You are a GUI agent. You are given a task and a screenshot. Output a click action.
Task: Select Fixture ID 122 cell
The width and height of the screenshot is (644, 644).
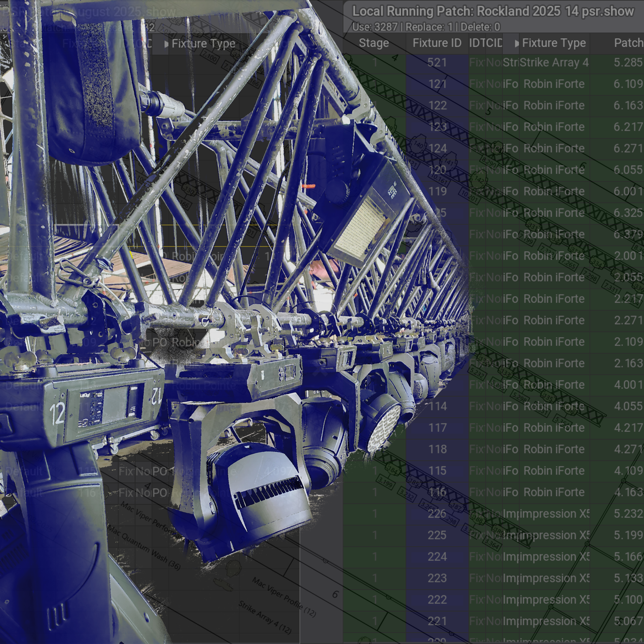point(437,106)
